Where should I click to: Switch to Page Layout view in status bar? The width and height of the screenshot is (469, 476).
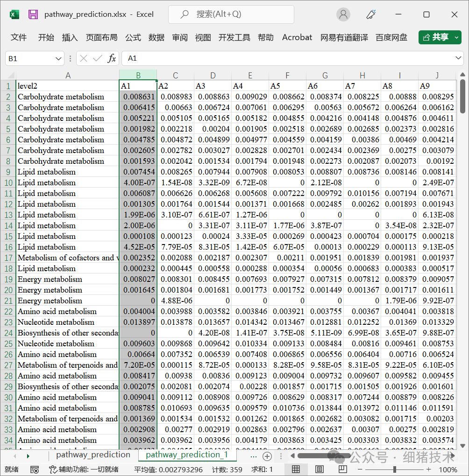[320, 469]
